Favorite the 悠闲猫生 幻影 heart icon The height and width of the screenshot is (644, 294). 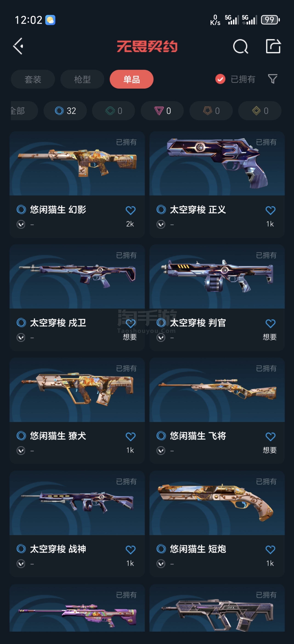coord(130,210)
